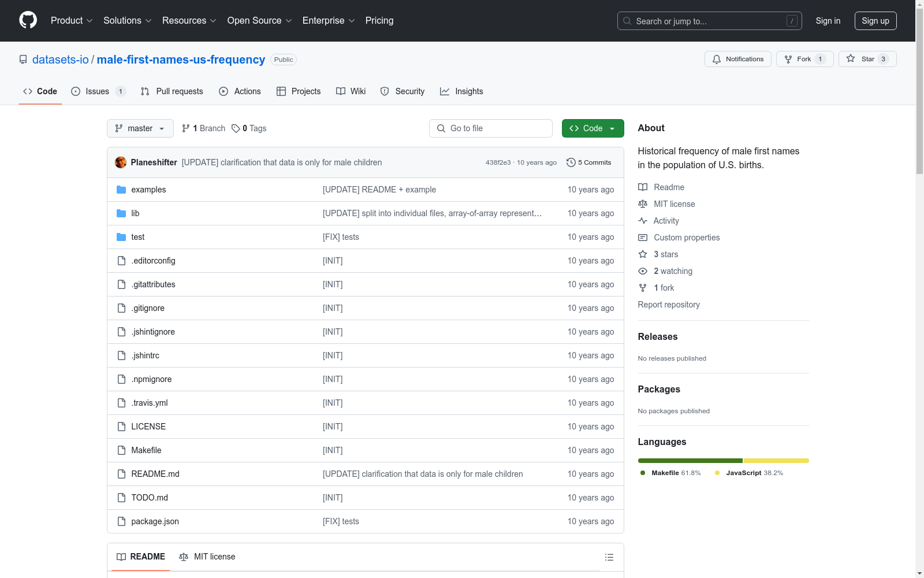Viewport: 924px width, 578px height.
Task: Open the Packages heading link
Action: pos(659,389)
